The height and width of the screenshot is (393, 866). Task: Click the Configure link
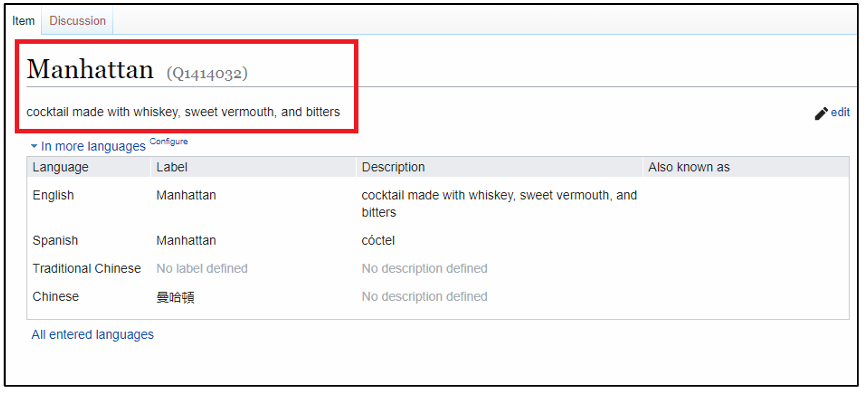pyautogui.click(x=168, y=141)
